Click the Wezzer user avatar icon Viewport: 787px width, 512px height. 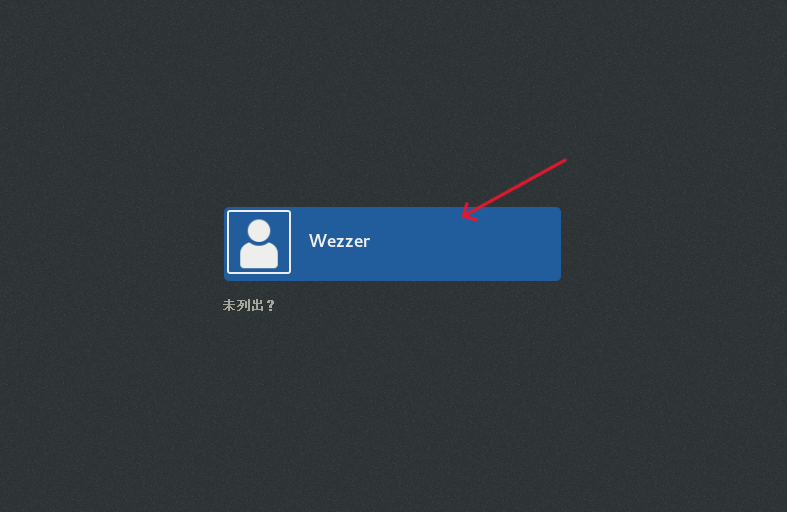(x=259, y=242)
